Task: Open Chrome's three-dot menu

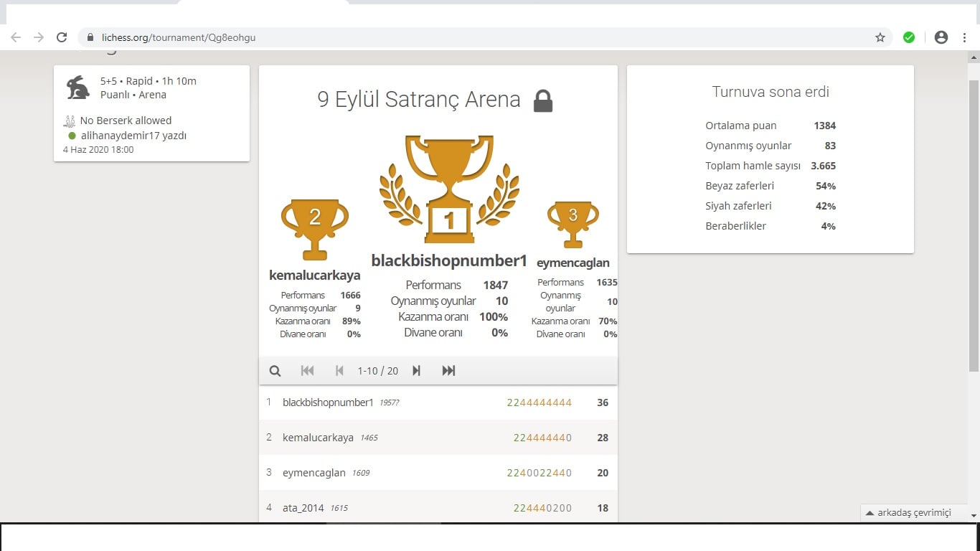Action: coord(965,37)
